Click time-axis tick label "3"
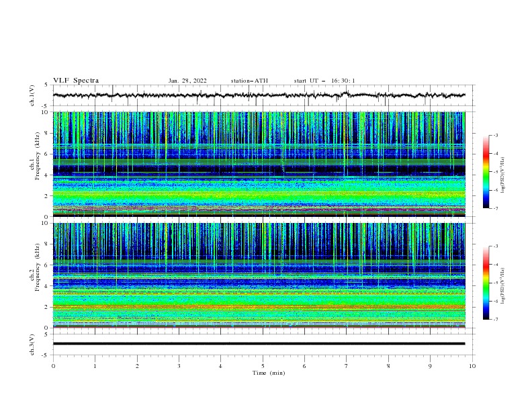Screen dimensions: 532x411 (179, 366)
